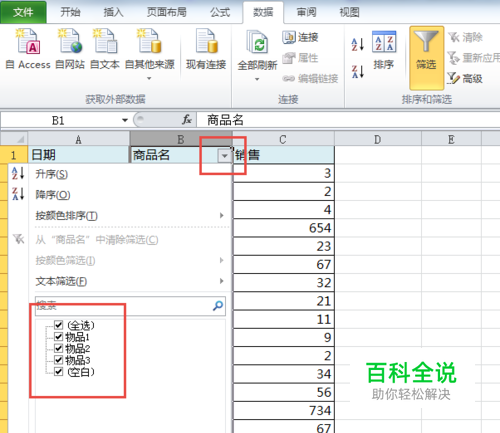Viewport: 500px width, 433px height.
Task: Sort ascending A-Z ribbon icon
Action: tap(357, 44)
